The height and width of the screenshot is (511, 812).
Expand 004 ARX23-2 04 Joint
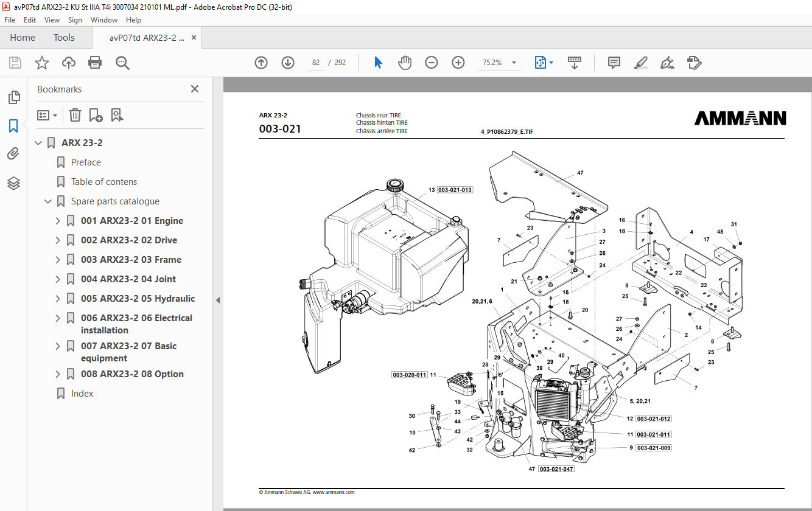pos(58,279)
